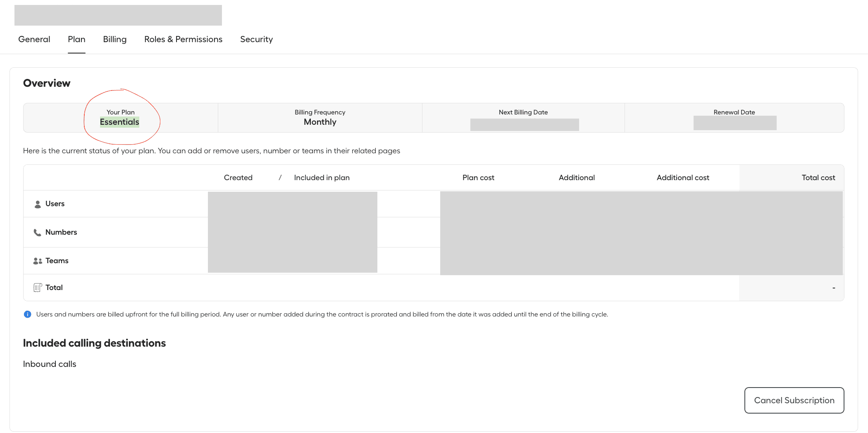Switch to the General tab
The width and height of the screenshot is (868, 433).
tap(34, 39)
